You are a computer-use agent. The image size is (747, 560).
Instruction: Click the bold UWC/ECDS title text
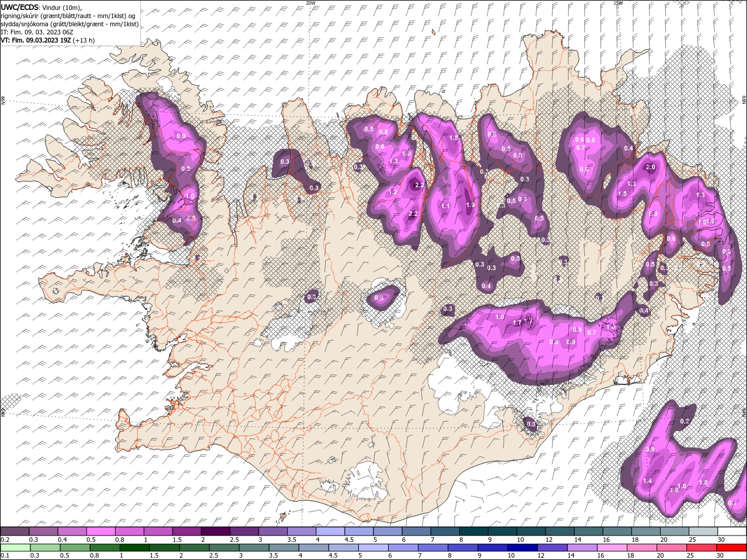[20, 7]
